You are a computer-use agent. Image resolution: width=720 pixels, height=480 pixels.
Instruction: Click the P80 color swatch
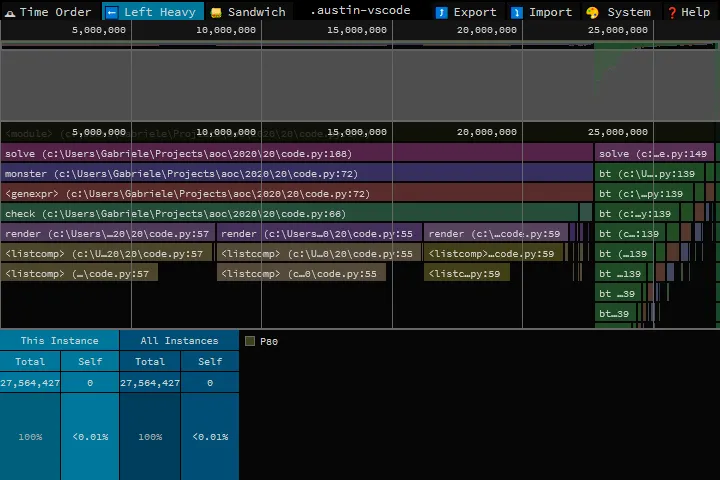pyautogui.click(x=250, y=341)
